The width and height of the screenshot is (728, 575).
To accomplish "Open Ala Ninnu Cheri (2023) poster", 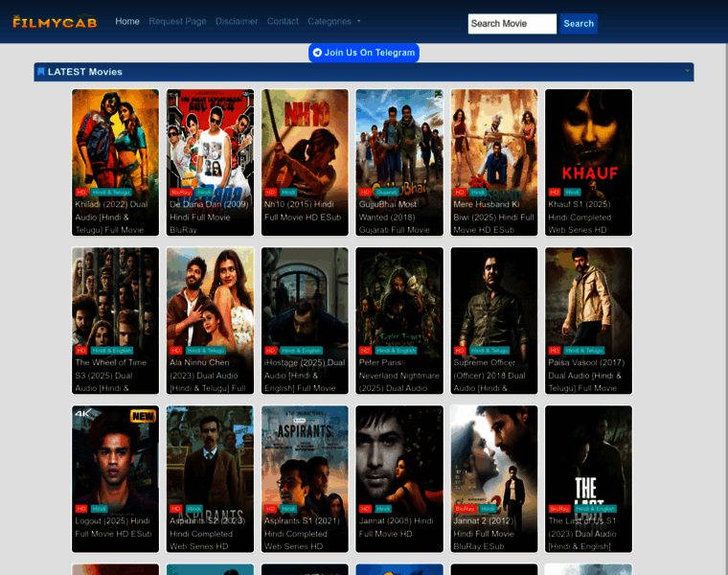I will [210, 320].
